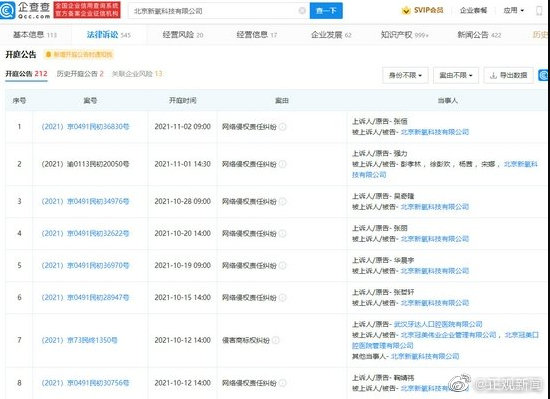This screenshot has width=550, height=399.
Task: Expand the 应用 dropdown menu
Action: (x=514, y=11)
